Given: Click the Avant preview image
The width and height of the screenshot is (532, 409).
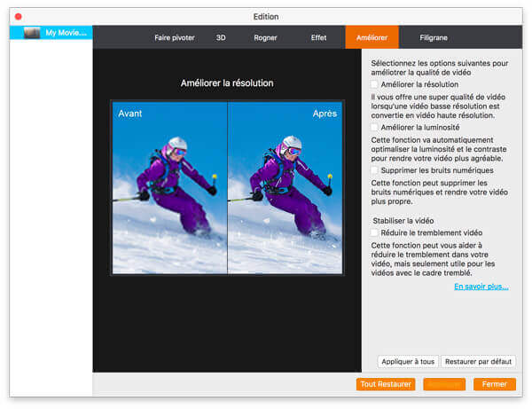Looking at the screenshot, I should click(x=170, y=187).
